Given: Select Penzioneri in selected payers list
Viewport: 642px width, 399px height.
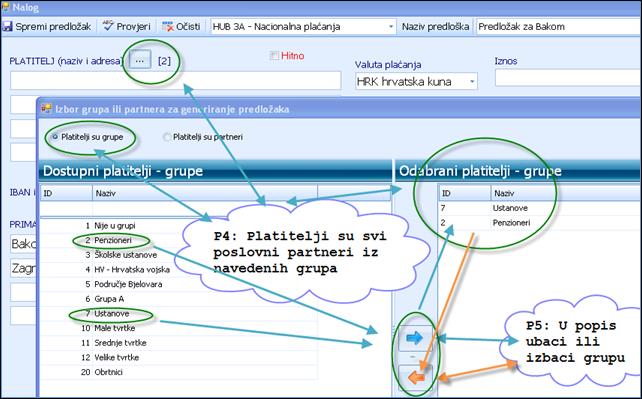Looking at the screenshot, I should click(x=540, y=223).
